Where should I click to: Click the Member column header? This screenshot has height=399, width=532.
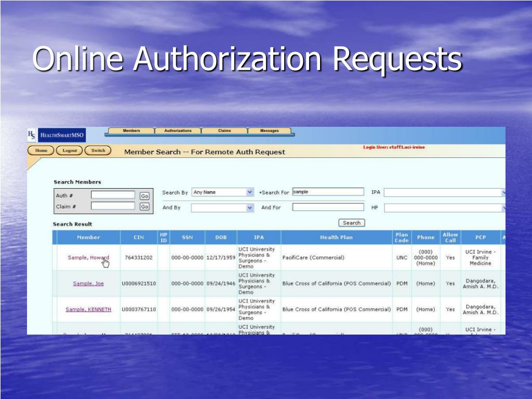click(88, 237)
